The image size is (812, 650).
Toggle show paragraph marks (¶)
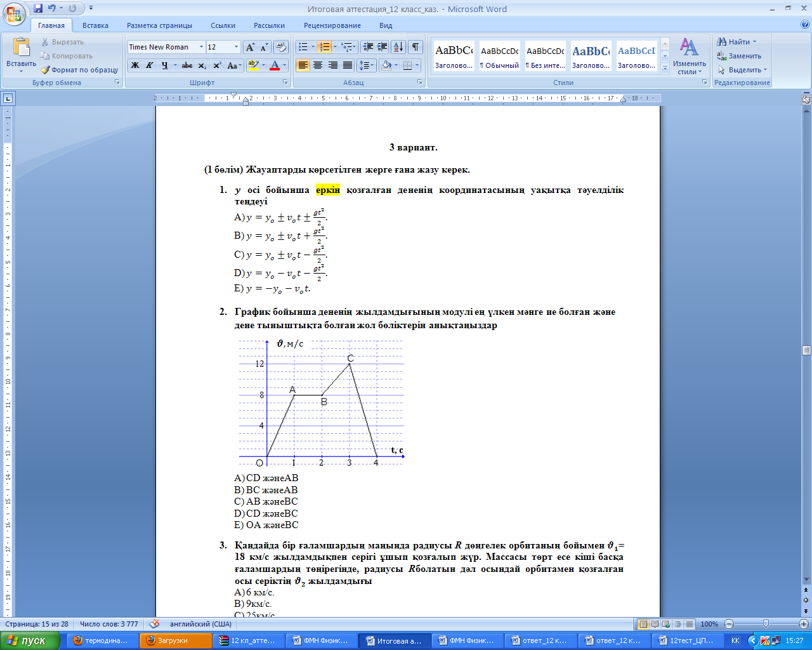(416, 47)
